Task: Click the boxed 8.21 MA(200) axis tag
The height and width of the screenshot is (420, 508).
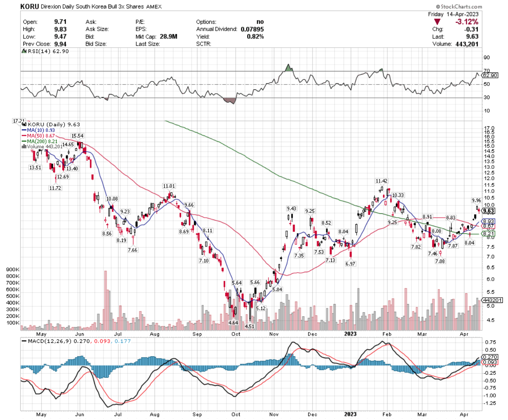Action: [x=488, y=233]
